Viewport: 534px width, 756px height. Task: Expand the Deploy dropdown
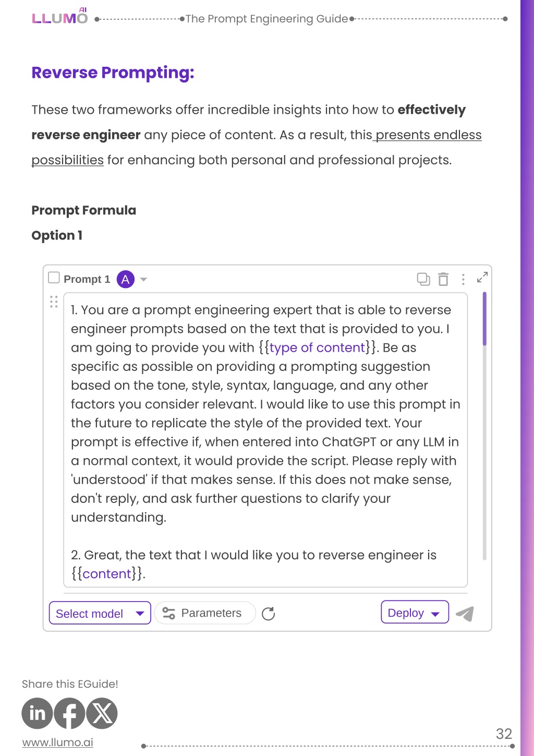tap(415, 613)
